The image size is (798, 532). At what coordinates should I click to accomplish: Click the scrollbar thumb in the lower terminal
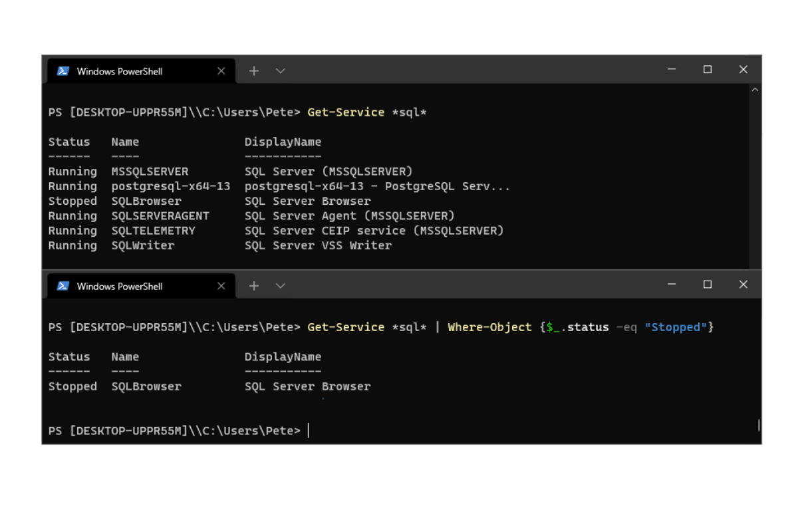pos(758,425)
